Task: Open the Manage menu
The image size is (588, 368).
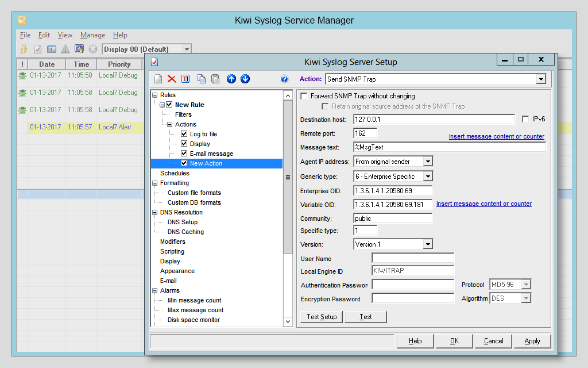Action: point(92,34)
